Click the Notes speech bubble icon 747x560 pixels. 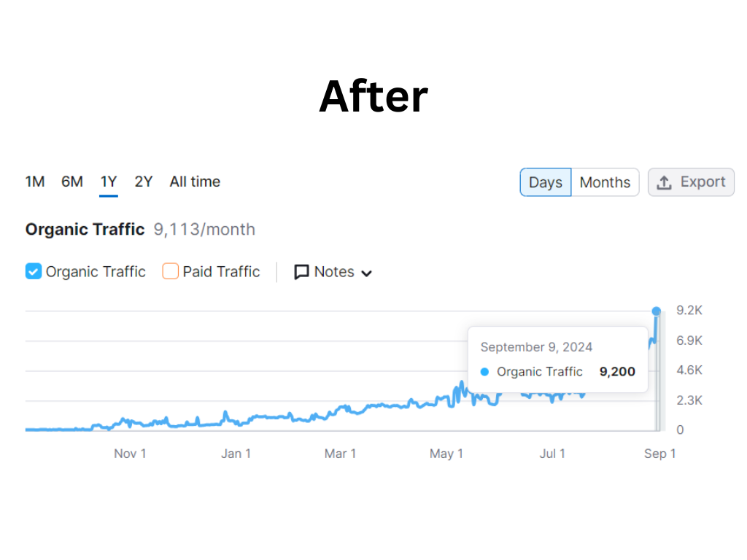coord(301,272)
